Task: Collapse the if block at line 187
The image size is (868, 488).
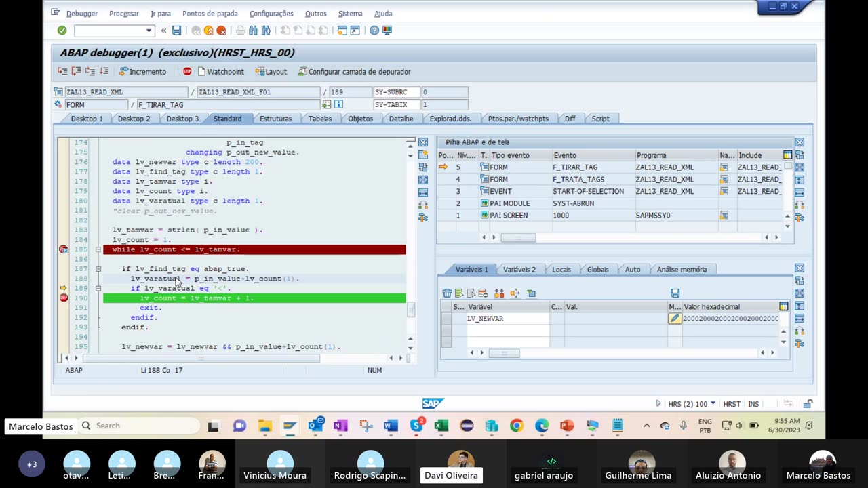Action: tap(98, 269)
